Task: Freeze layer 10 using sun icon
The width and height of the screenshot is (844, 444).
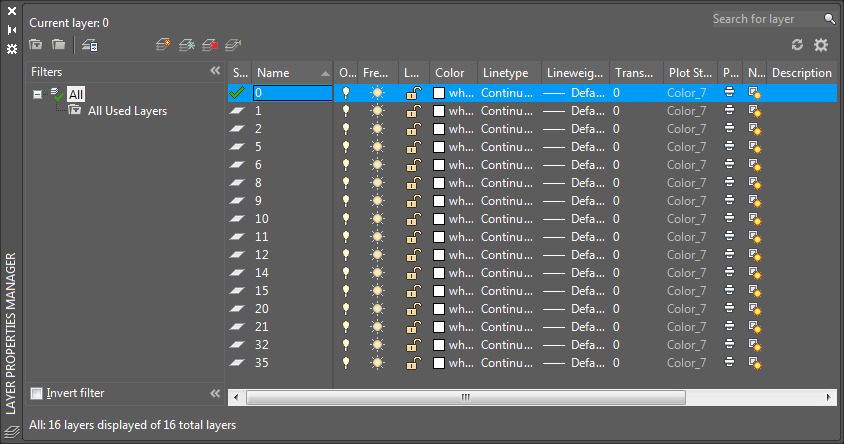Action: pyautogui.click(x=377, y=219)
